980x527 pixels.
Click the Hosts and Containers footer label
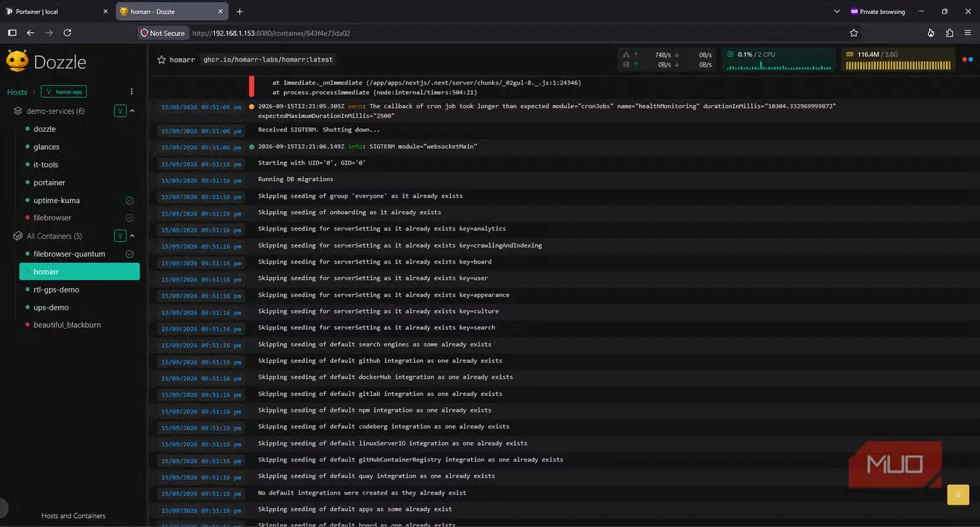click(x=73, y=516)
